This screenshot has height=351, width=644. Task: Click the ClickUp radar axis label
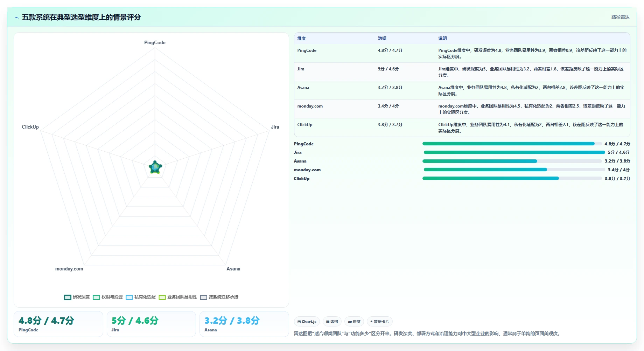30,127
